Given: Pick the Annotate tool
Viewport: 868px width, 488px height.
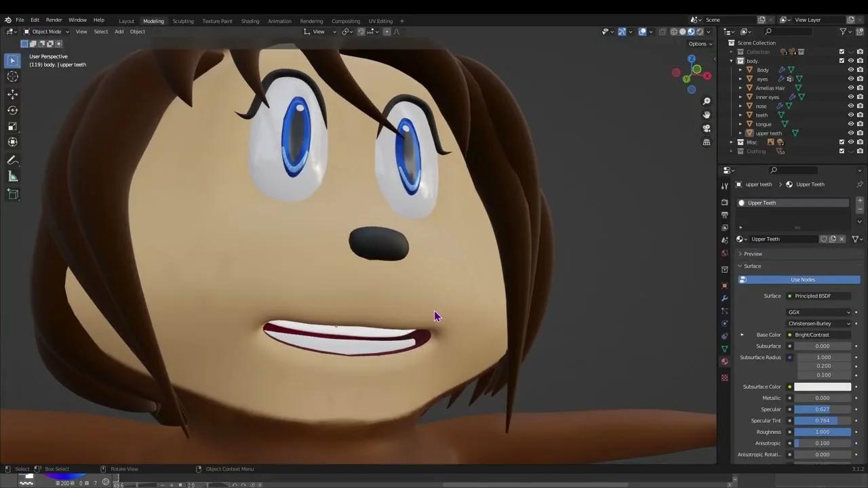Looking at the screenshot, I should 12,161.
